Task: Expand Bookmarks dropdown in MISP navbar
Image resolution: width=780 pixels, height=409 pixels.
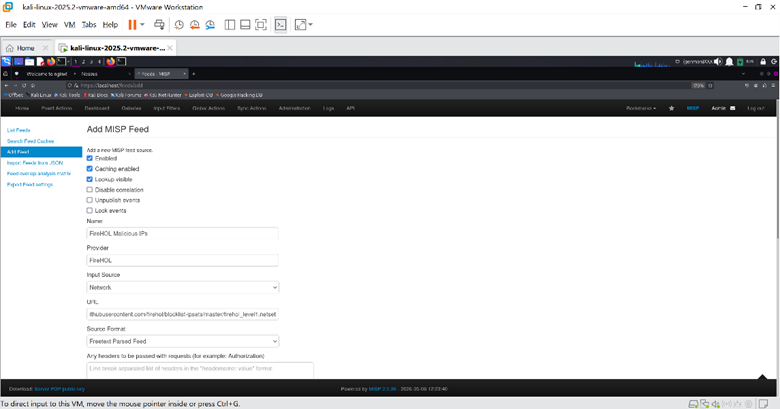Action: click(641, 108)
